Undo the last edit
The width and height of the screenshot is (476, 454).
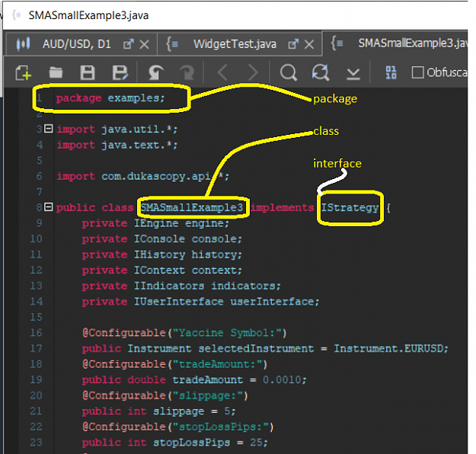point(156,73)
